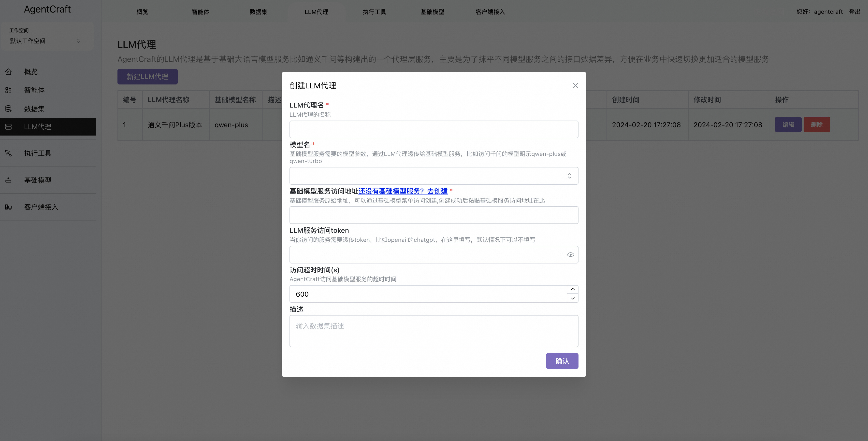Click the LLM代理名 input field
Image resolution: width=868 pixels, height=441 pixels.
click(434, 129)
